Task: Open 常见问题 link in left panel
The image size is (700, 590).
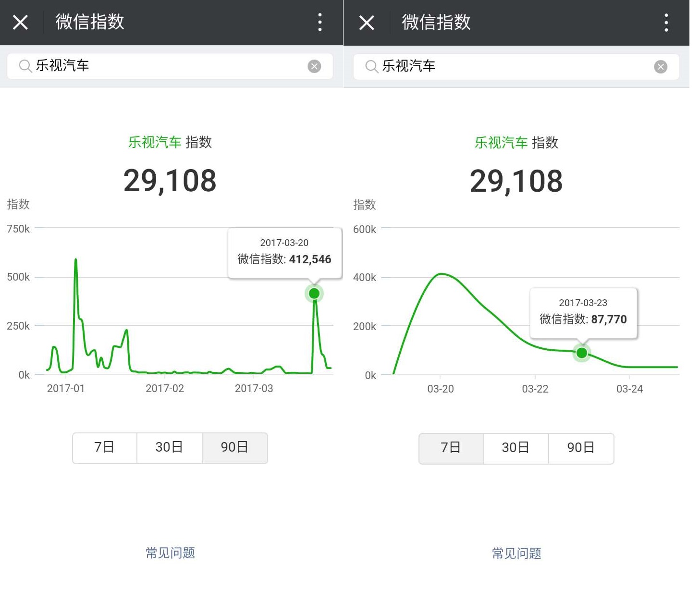Action: point(170,553)
